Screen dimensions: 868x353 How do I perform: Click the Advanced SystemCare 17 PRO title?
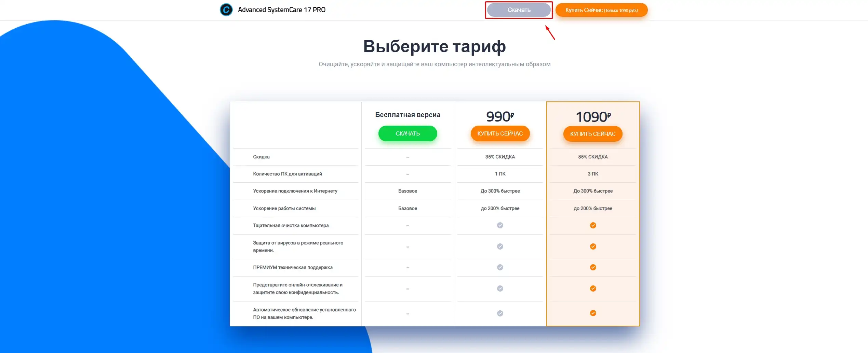point(281,10)
